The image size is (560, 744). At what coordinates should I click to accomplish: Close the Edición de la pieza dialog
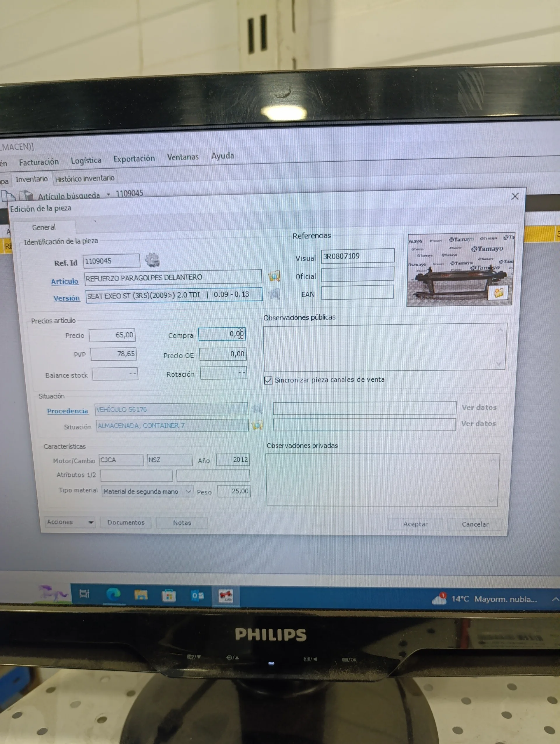(514, 196)
